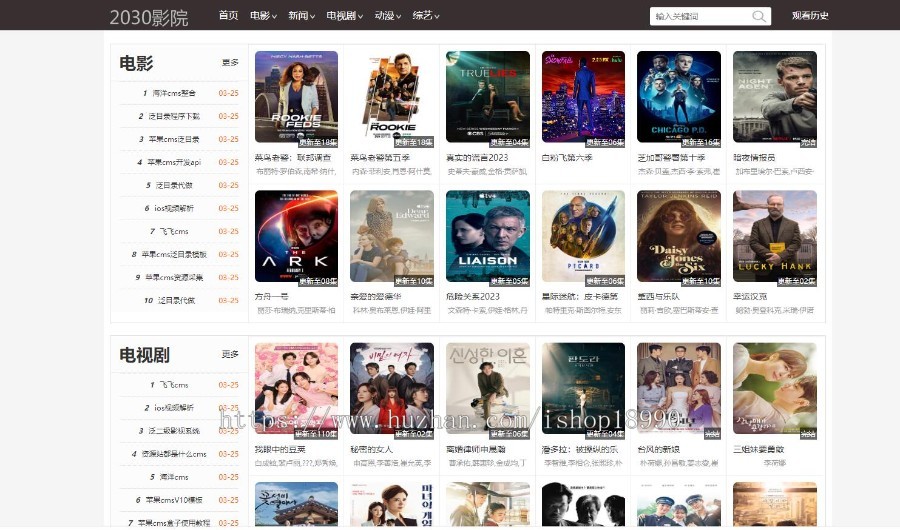Click title 幸运汉克

[x=750, y=297]
